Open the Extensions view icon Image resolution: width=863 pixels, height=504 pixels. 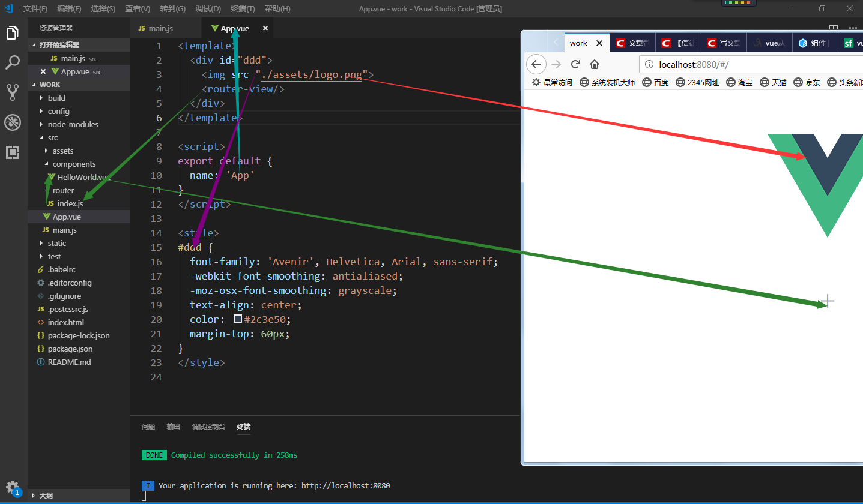tap(13, 152)
